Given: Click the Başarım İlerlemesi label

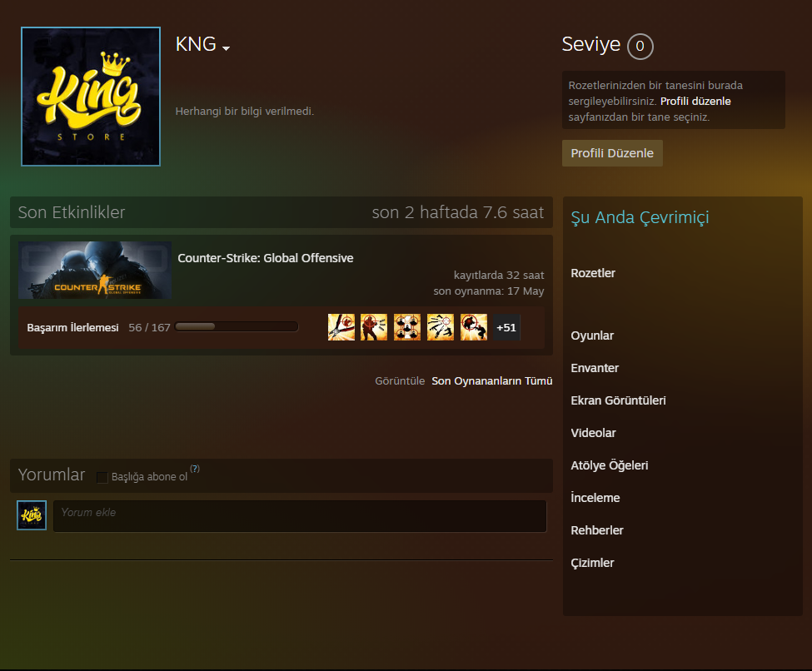Looking at the screenshot, I should coord(73,328).
